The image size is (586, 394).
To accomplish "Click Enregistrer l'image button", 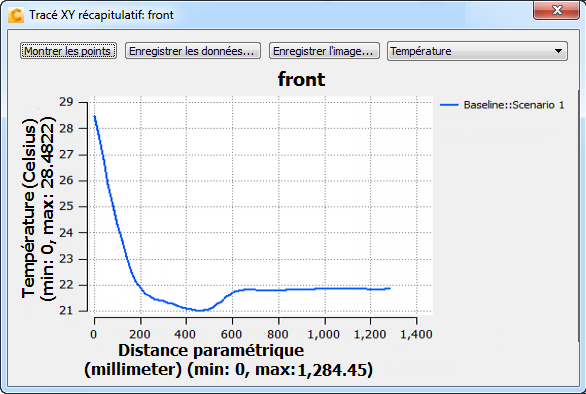I will [324, 51].
